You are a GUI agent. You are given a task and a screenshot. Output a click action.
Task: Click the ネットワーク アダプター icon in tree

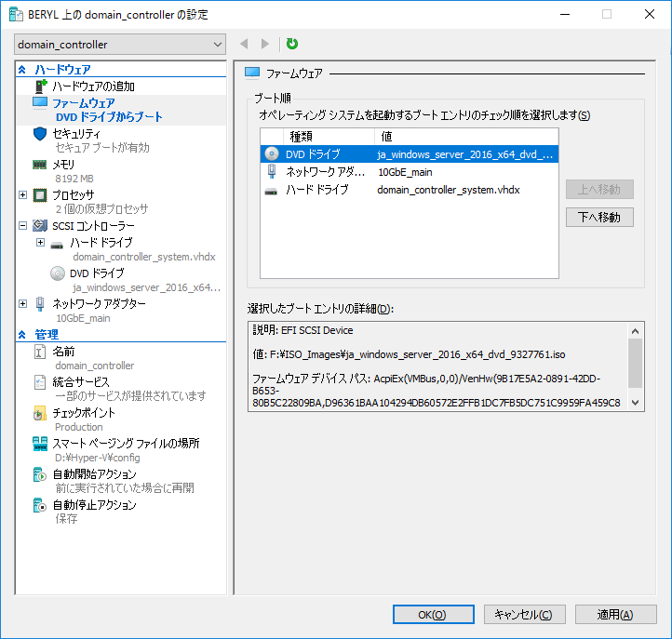40,303
